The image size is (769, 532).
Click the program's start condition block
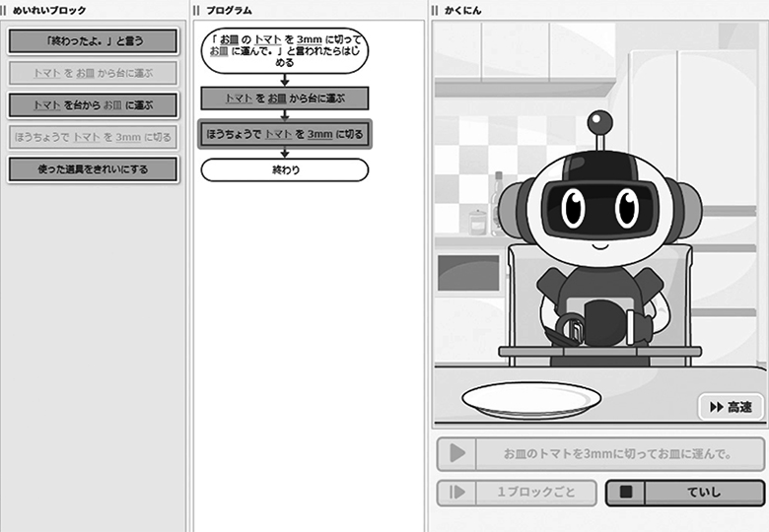point(284,50)
